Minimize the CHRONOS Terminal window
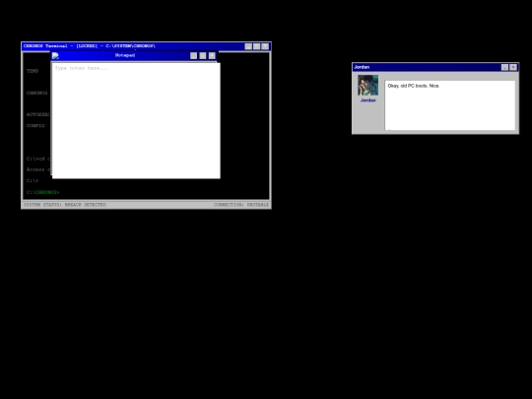 (x=248, y=46)
